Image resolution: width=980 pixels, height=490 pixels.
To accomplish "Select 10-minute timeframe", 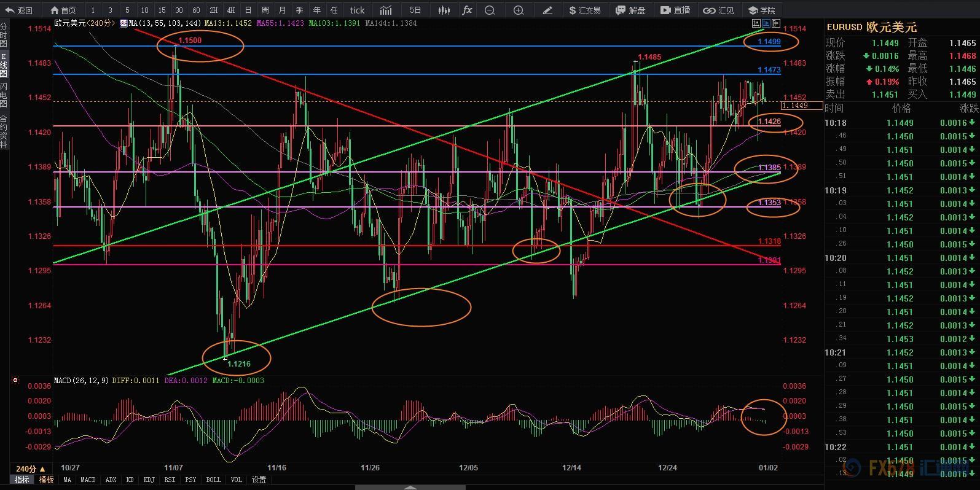I will pyautogui.click(x=144, y=10).
